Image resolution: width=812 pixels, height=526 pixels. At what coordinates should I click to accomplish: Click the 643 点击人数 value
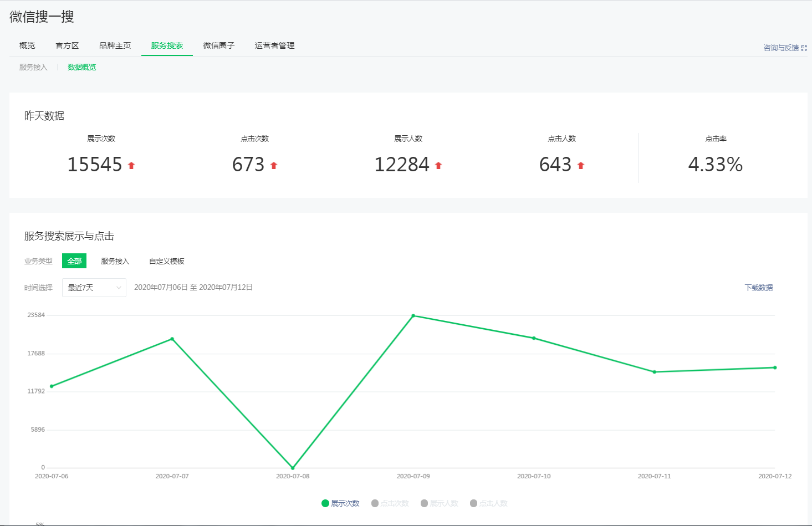pos(555,165)
